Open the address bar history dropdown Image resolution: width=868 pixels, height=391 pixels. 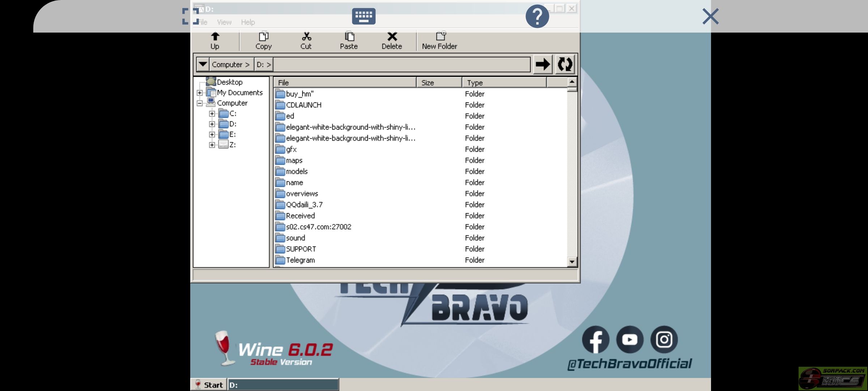click(x=203, y=64)
